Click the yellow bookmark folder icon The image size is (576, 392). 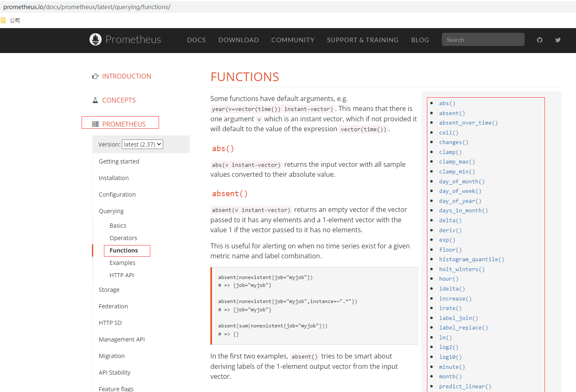click(3, 20)
